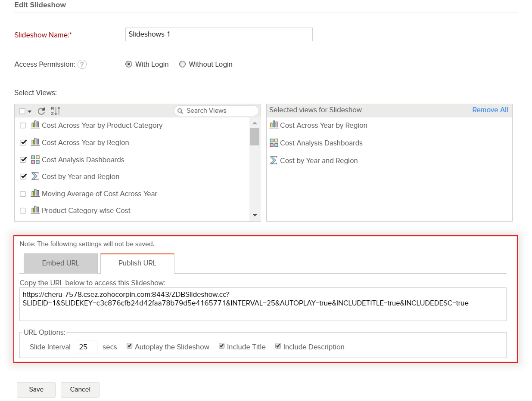
Task: Click the search magnifier icon in Search Views
Action: tap(180, 111)
